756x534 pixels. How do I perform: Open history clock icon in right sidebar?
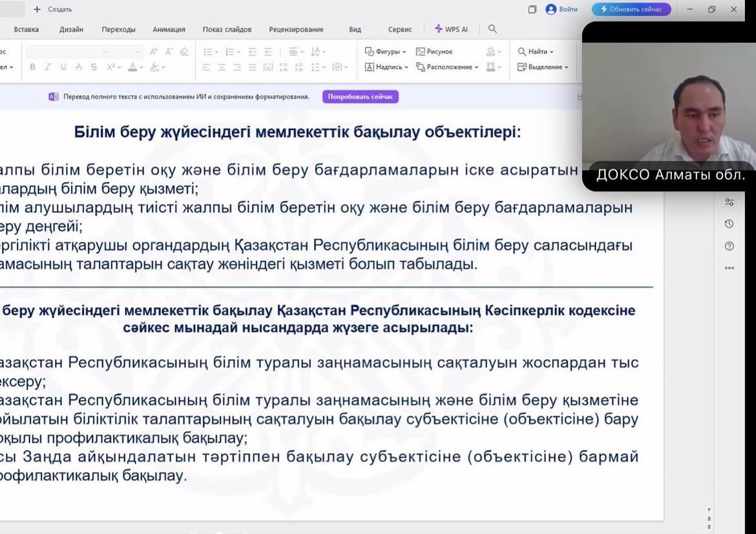point(730,224)
